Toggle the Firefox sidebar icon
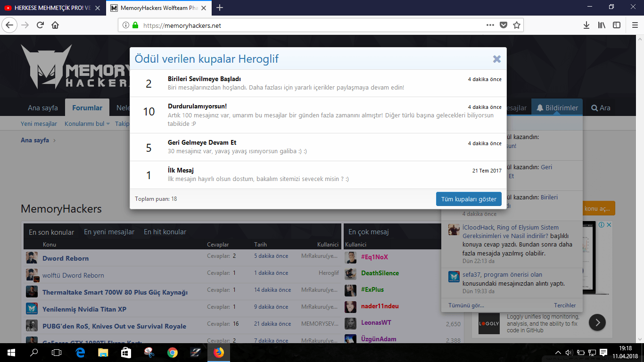 click(x=617, y=25)
